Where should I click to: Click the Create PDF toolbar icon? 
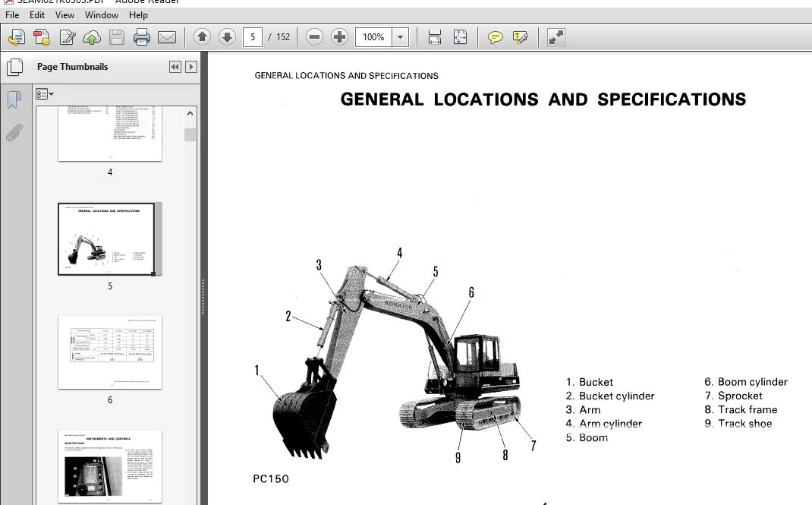point(42,37)
